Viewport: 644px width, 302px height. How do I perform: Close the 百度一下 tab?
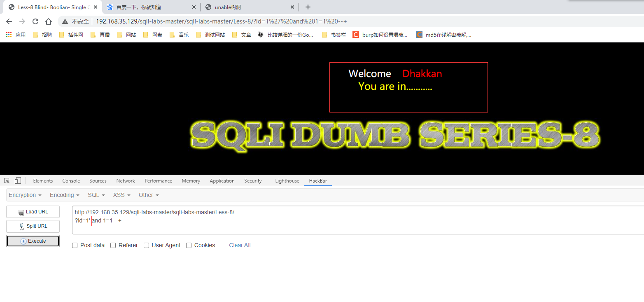click(194, 7)
